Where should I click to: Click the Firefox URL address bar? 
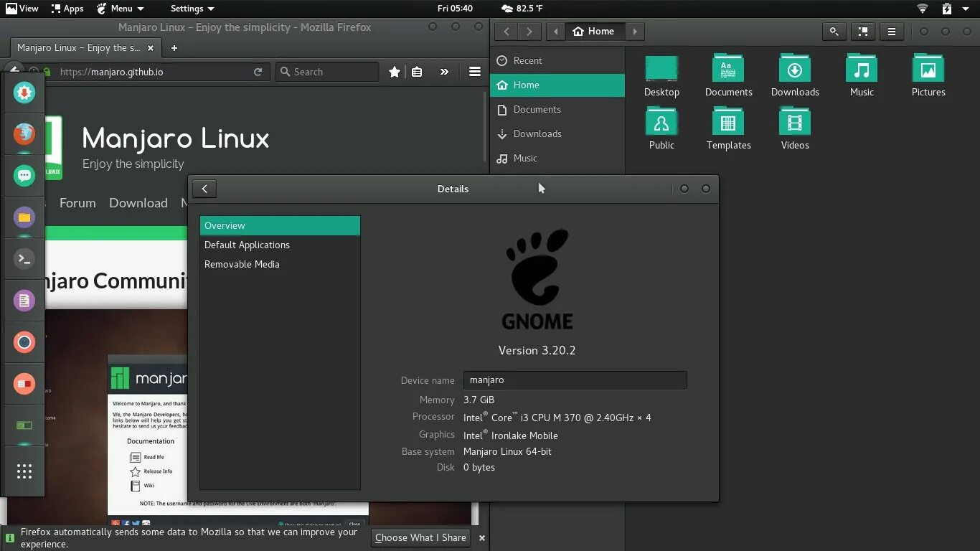pyautogui.click(x=154, y=72)
